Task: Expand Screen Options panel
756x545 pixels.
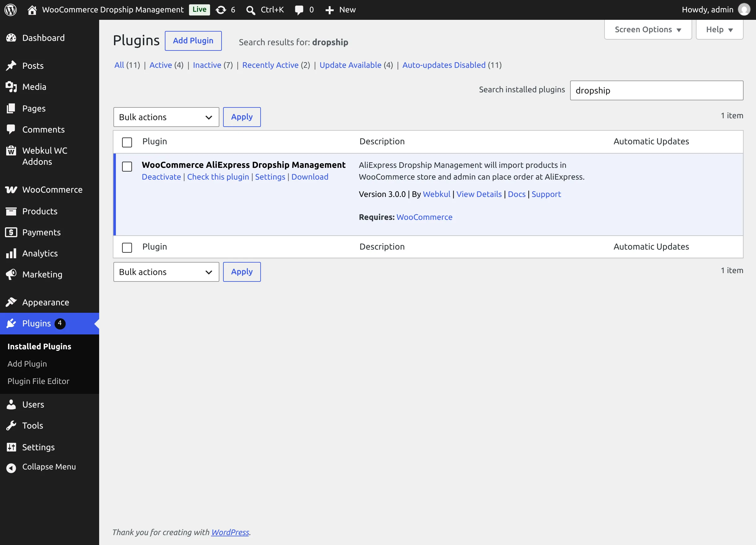Action: click(648, 30)
